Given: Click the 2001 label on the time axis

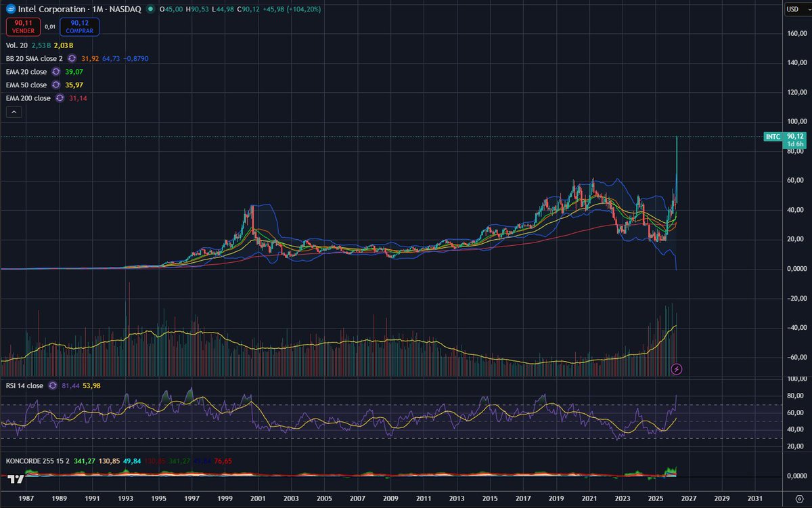Looking at the screenshot, I should [x=258, y=498].
